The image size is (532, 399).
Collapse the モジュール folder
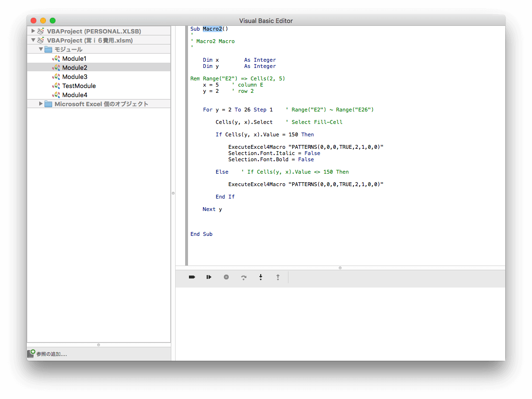(x=41, y=49)
